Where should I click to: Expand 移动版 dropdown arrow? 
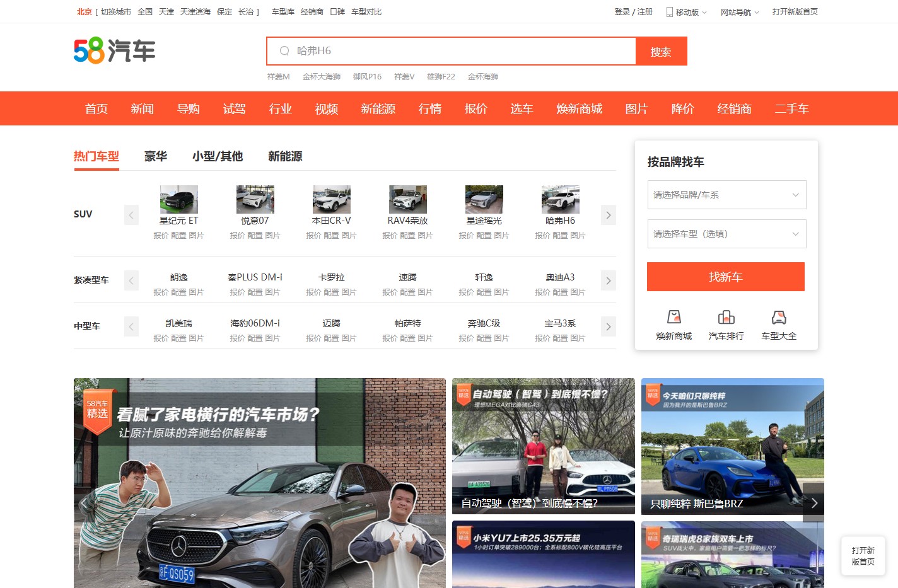click(x=704, y=13)
